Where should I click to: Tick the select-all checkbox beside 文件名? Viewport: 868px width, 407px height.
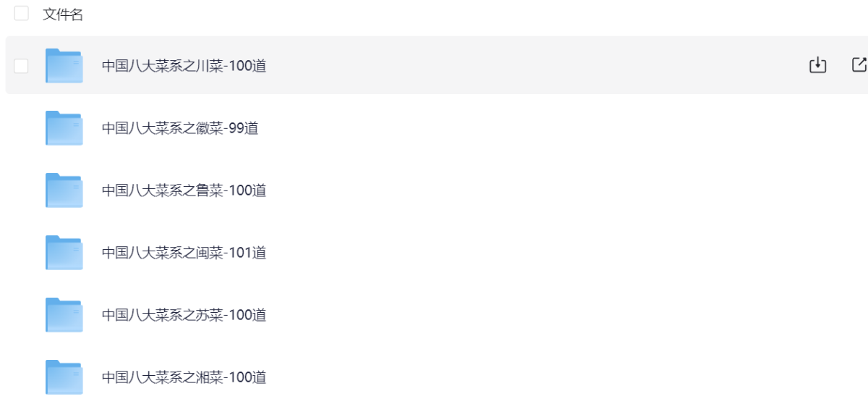click(21, 13)
